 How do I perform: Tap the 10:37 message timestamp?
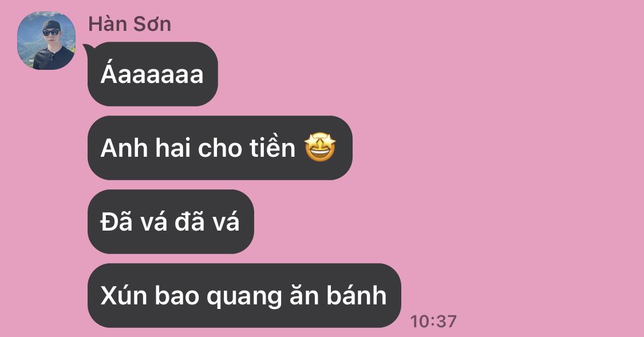click(433, 322)
